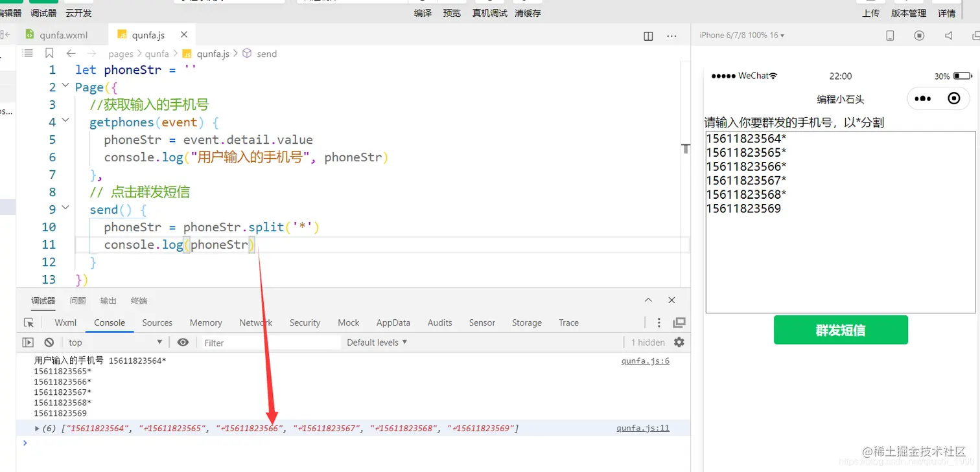Open iPhone 6/7/8 device dropdown
Screen dimensions: 980x472
[x=742, y=35]
